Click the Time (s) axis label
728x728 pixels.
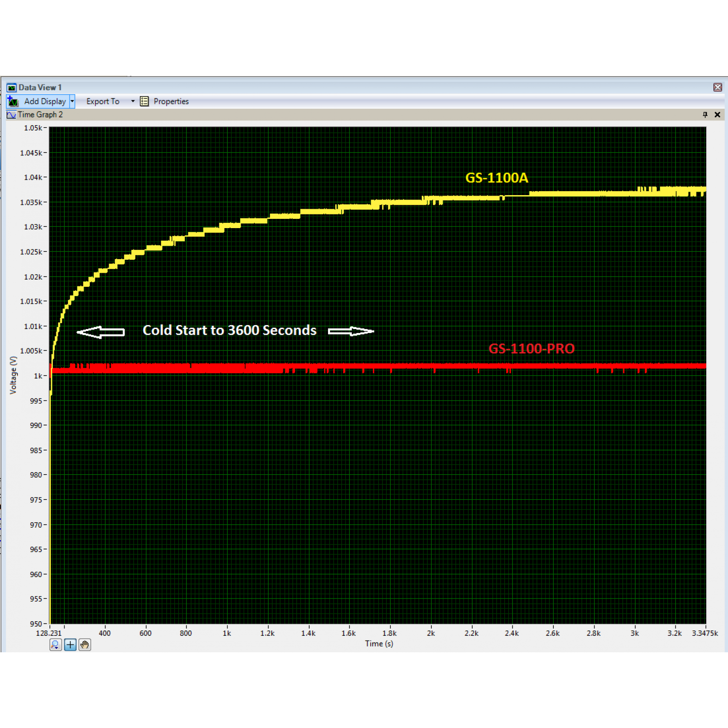point(379,644)
